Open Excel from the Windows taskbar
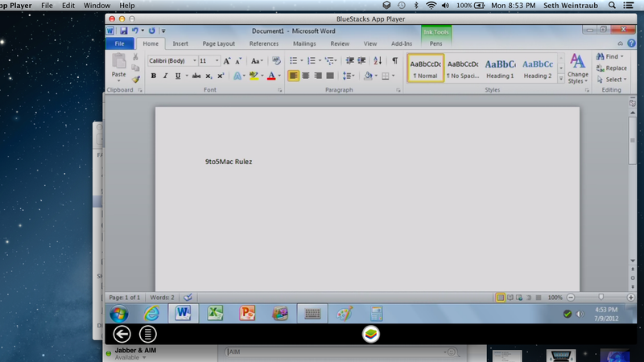The width and height of the screenshot is (644, 362). [215, 314]
